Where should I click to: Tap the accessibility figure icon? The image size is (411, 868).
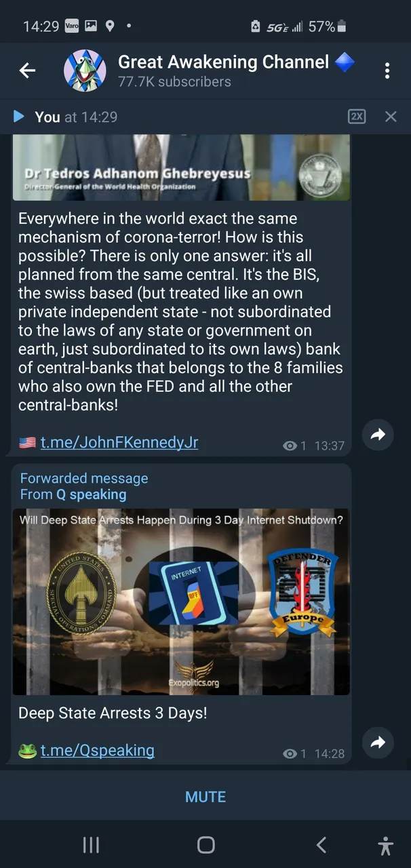(x=386, y=845)
